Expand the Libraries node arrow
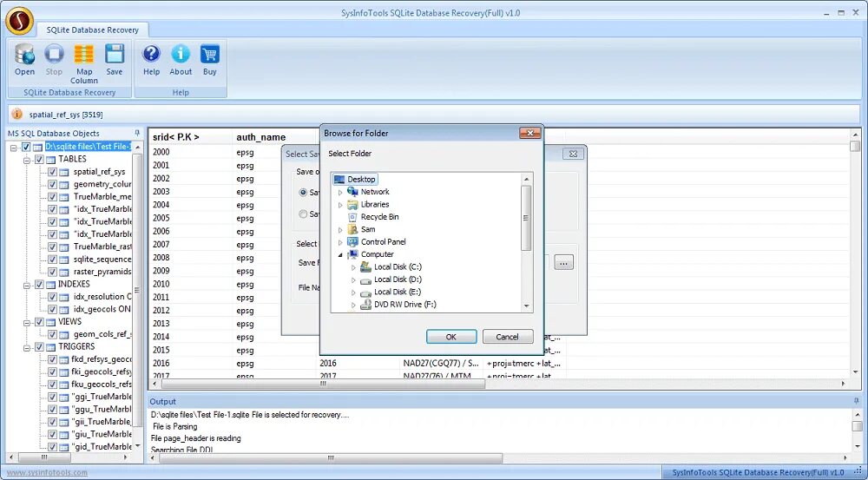 [x=340, y=205]
